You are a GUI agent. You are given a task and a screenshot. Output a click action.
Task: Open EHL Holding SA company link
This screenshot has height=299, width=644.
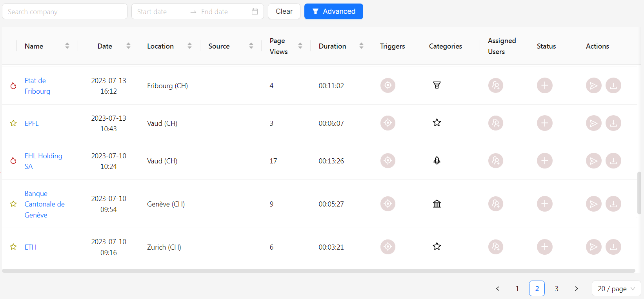click(x=43, y=161)
